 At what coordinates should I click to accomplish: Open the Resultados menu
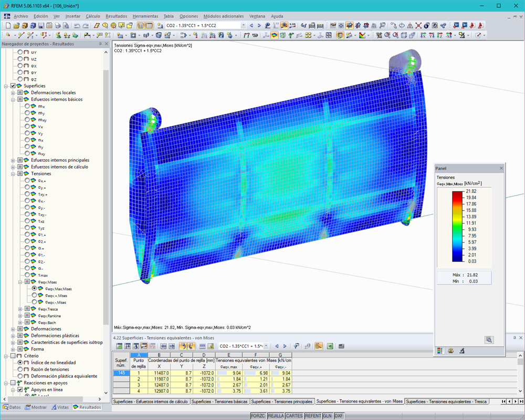click(x=116, y=16)
